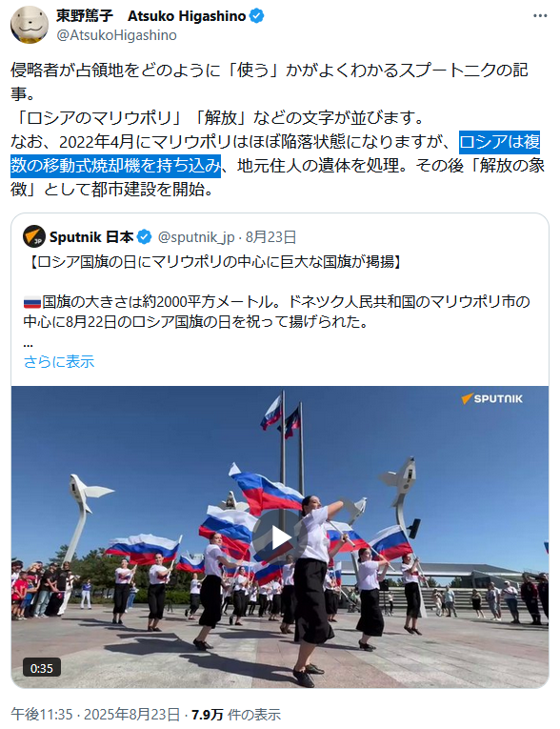
Task: Click Sputnik 日本 verified badge
Action: click(x=145, y=237)
